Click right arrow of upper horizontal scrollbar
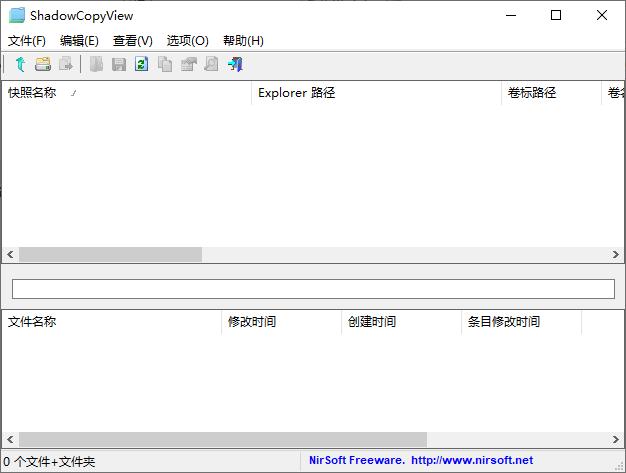The image size is (626, 473). coord(616,255)
